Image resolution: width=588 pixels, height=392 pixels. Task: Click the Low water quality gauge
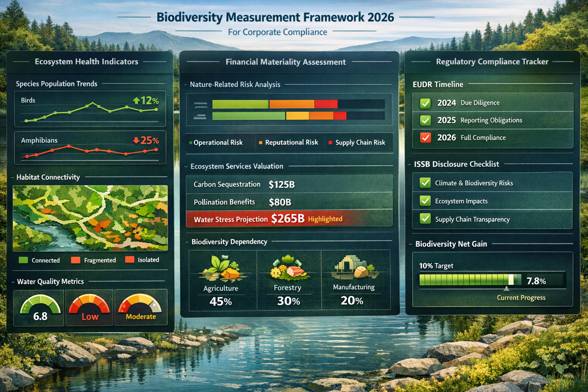tap(89, 306)
